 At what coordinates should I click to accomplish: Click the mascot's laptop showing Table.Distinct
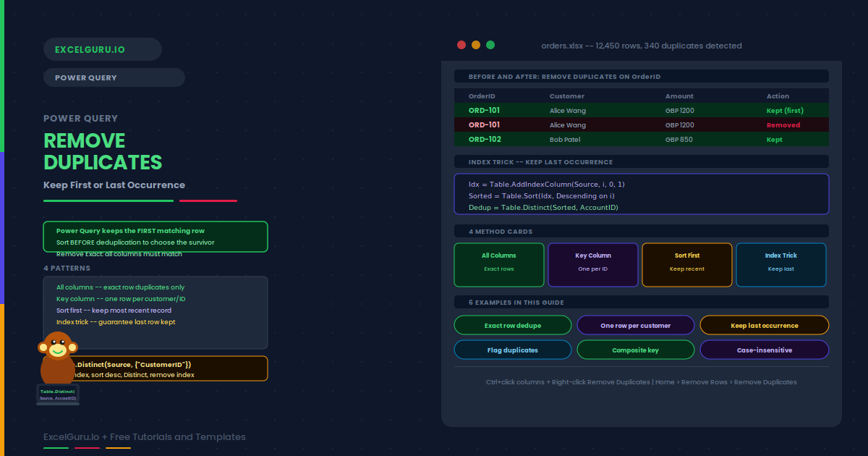(x=58, y=395)
